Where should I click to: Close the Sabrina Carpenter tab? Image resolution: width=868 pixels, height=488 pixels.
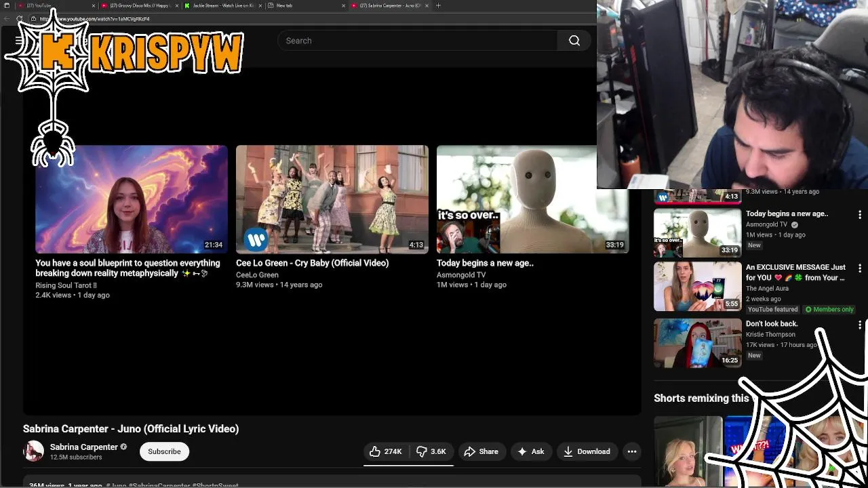[x=427, y=5]
